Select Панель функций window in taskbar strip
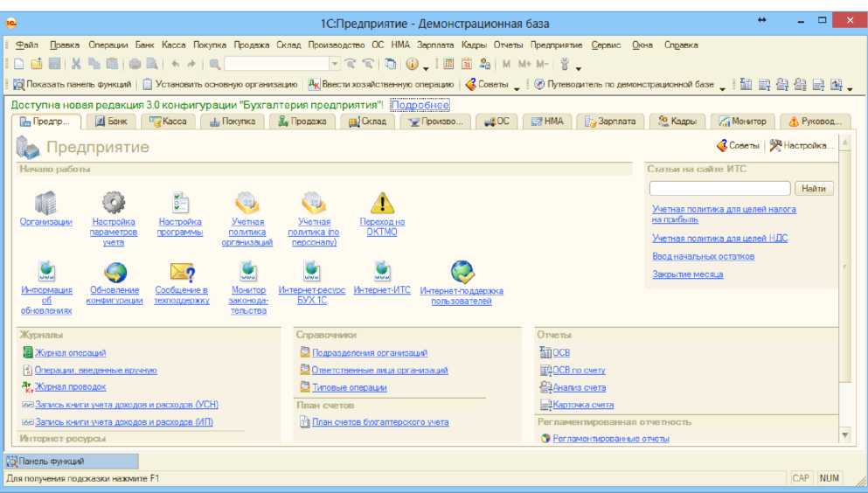 (x=72, y=461)
